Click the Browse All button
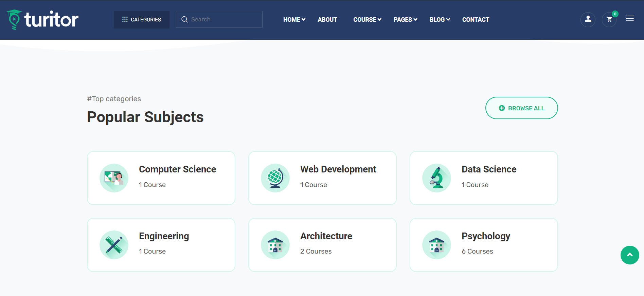 [x=521, y=108]
